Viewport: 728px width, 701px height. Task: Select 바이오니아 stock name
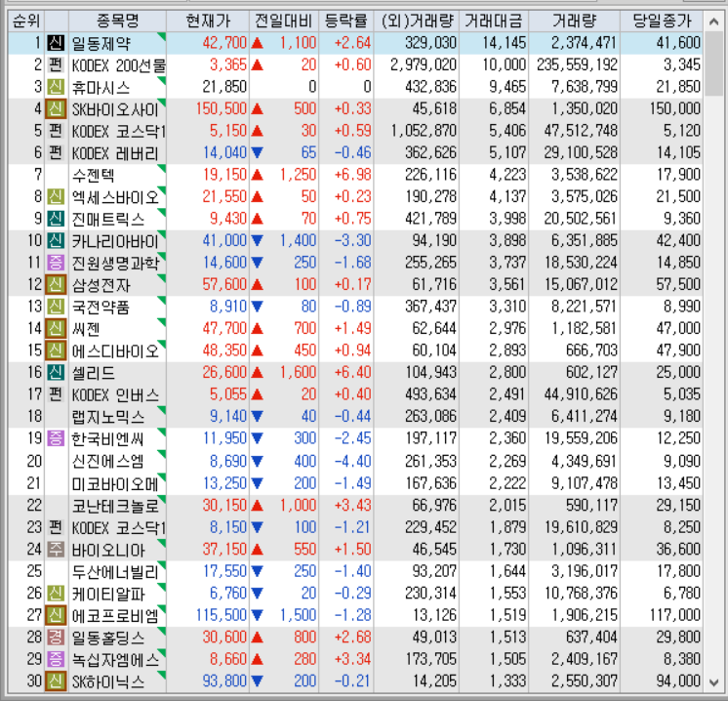[107, 550]
